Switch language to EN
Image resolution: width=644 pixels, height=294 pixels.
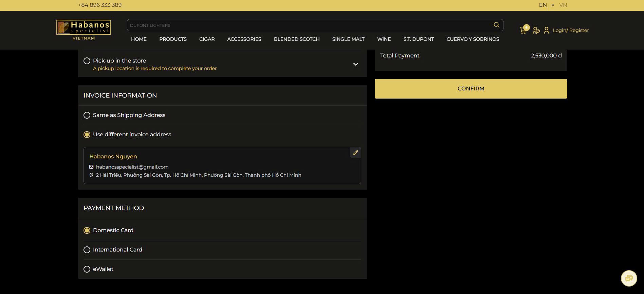pos(543,5)
